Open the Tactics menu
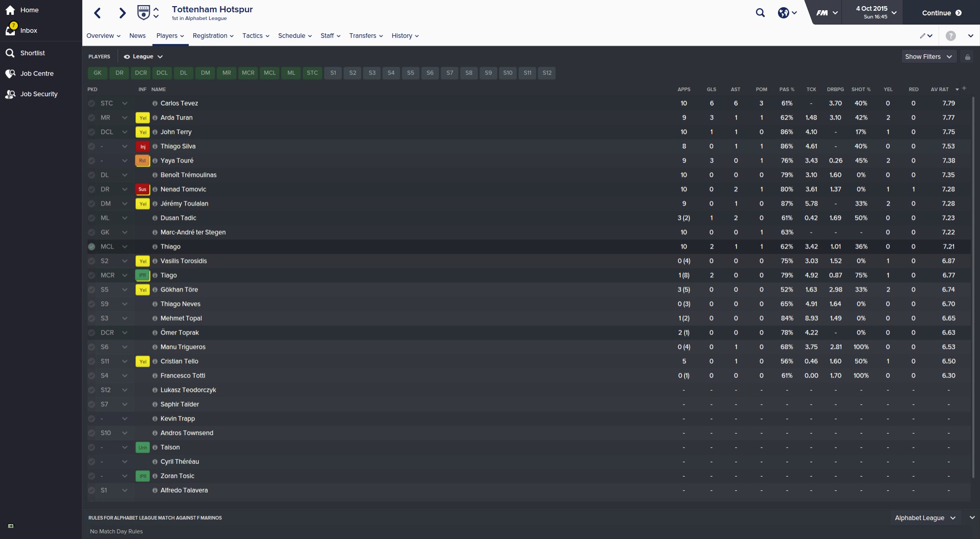 pos(255,36)
